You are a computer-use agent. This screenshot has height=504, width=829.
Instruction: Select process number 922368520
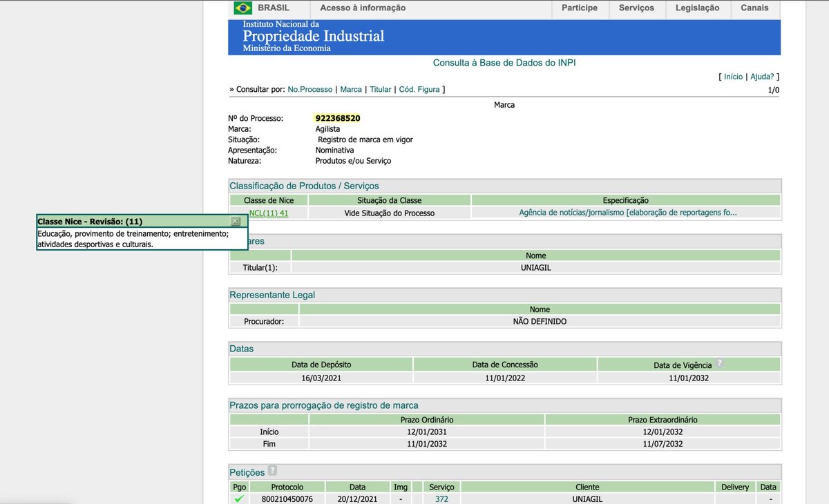tap(338, 118)
